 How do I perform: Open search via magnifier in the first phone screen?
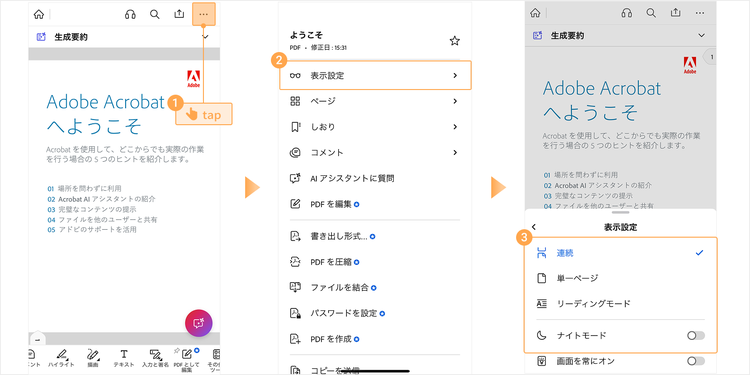tap(154, 14)
